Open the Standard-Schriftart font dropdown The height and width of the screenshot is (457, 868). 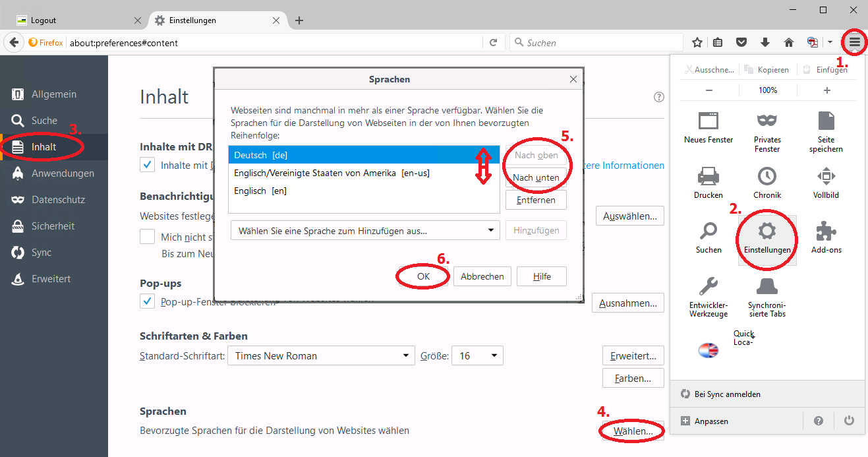(x=321, y=356)
